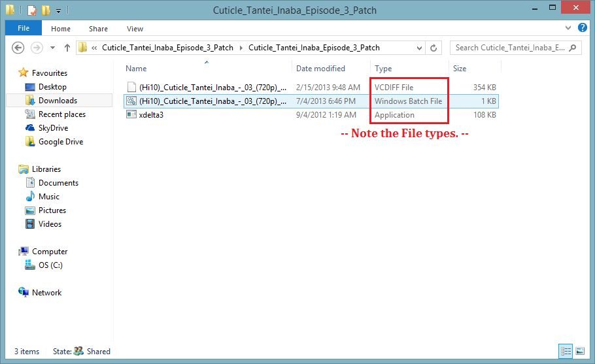The height and width of the screenshot is (364, 595).
Task: Go up one folder level
Action: [67, 48]
